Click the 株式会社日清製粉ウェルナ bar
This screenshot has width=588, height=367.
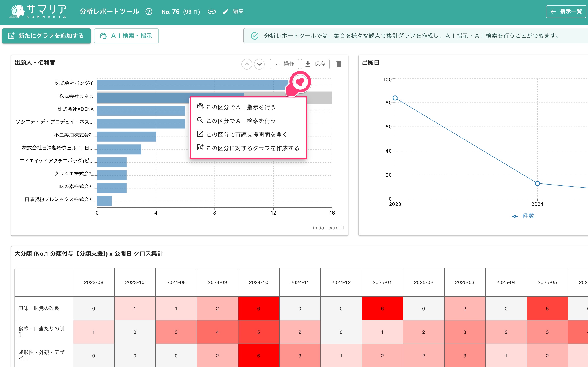point(119,149)
